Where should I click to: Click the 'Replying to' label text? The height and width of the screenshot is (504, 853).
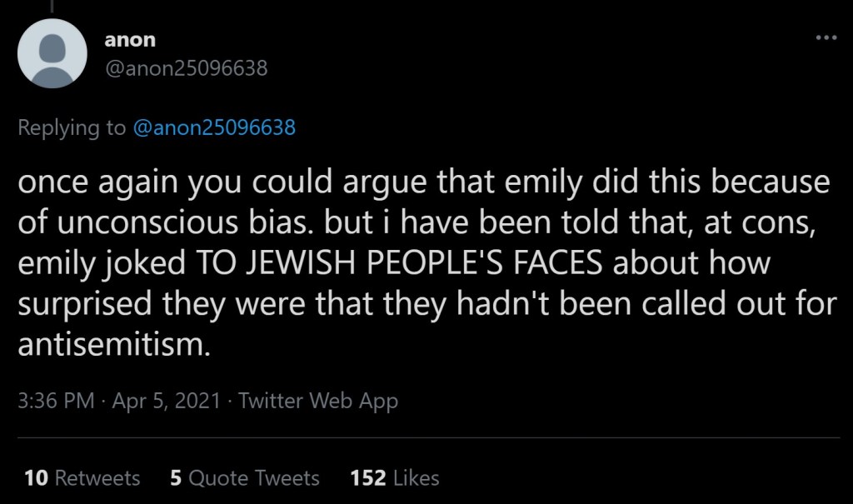click(72, 128)
